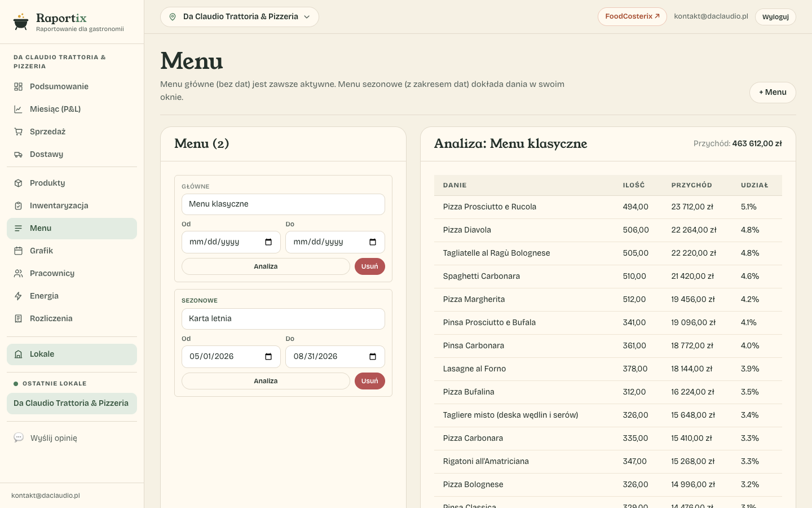Open the FoodCosterix external link
The width and height of the screenshot is (812, 508).
632,17
